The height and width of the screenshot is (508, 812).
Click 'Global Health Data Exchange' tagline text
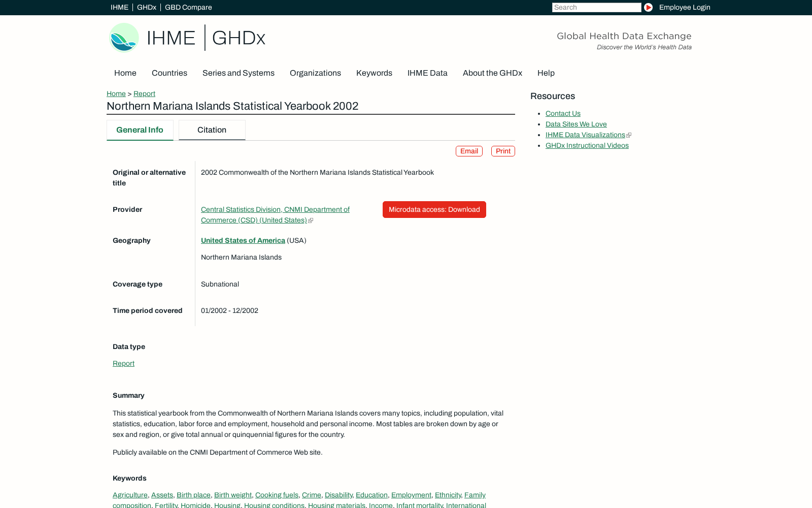click(624, 36)
